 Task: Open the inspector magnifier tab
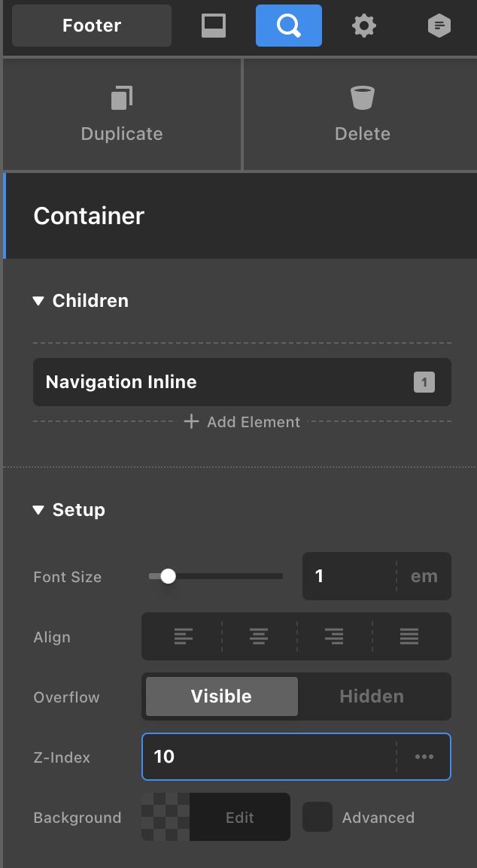289,26
